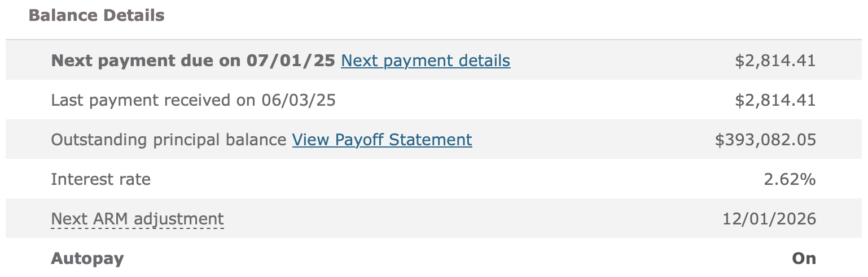Click the View Payoff Statement link
This screenshot has width=868, height=277.
point(382,140)
